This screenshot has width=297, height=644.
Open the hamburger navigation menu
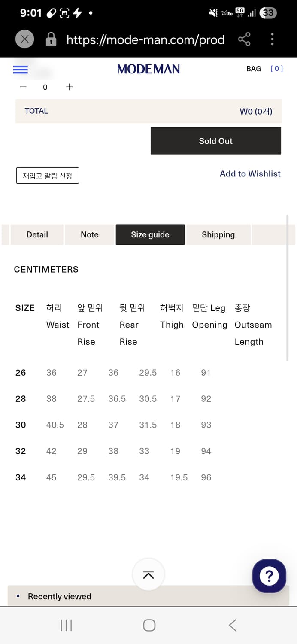[20, 69]
